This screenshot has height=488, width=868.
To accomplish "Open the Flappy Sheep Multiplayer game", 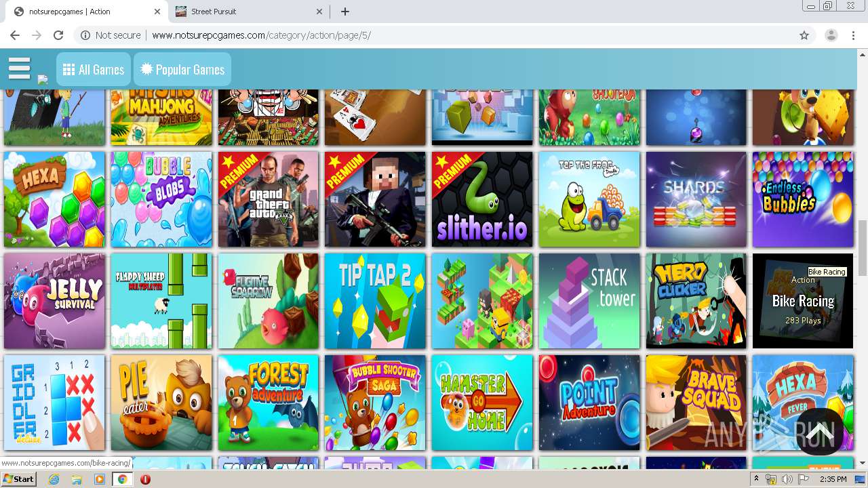I will [161, 301].
